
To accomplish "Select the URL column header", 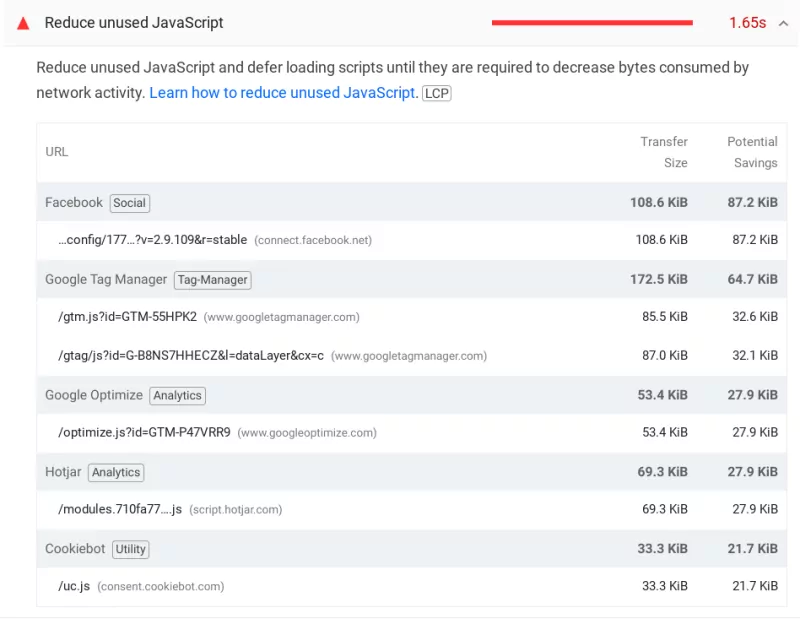I will (57, 152).
